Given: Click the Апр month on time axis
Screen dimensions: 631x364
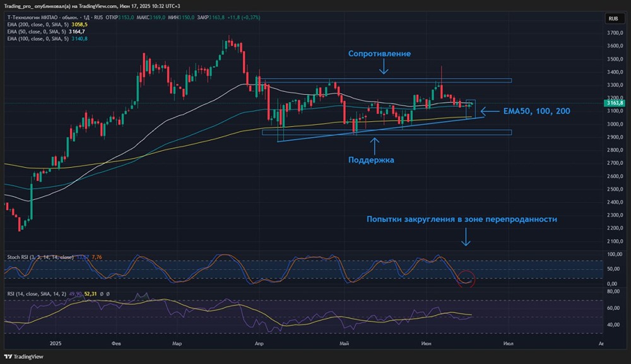Looking at the screenshot, I should tap(259, 343).
